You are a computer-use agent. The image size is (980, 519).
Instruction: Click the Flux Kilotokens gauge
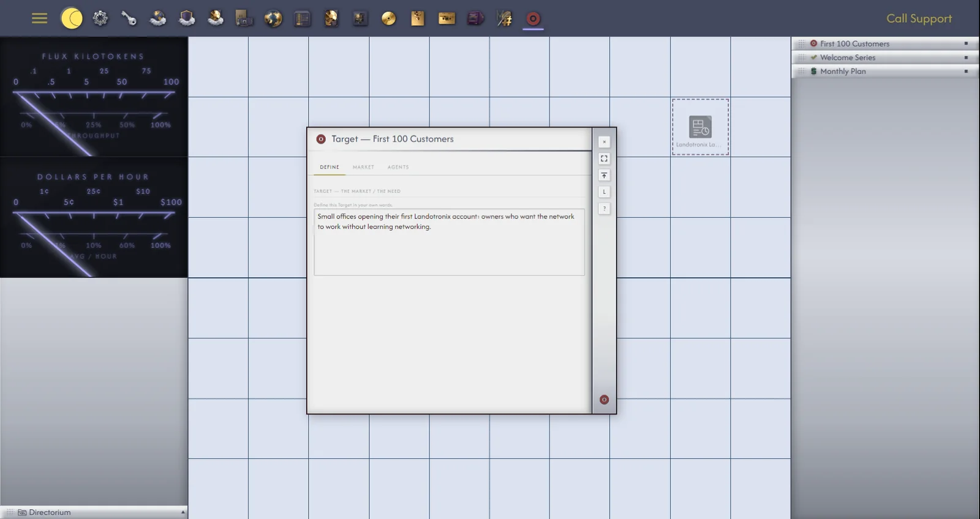(94, 97)
